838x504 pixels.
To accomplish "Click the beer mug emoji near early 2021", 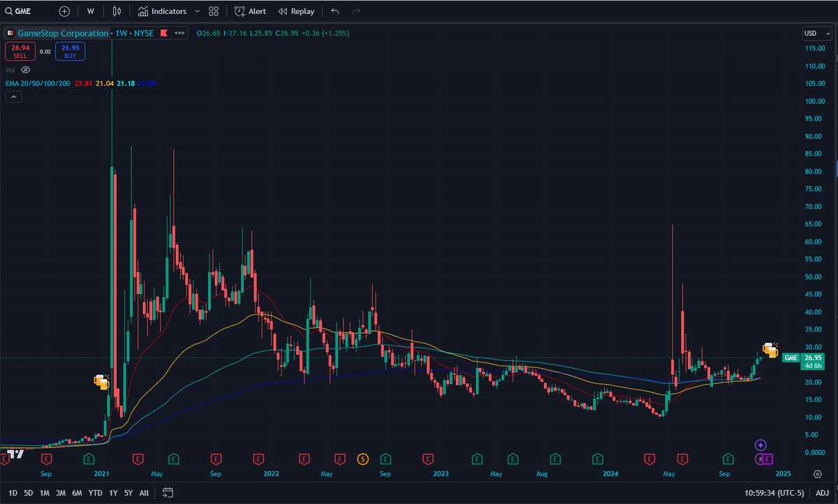I will 102,382.
